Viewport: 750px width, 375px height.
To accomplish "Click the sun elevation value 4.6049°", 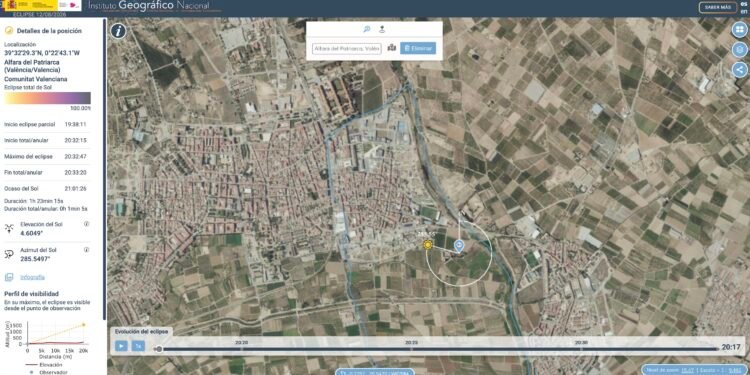I will click(31, 233).
